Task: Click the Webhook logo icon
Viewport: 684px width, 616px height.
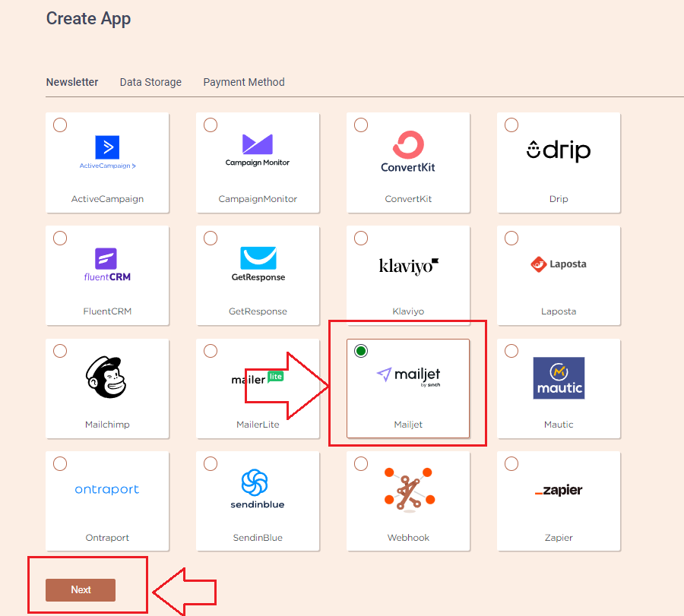Action: (410, 490)
